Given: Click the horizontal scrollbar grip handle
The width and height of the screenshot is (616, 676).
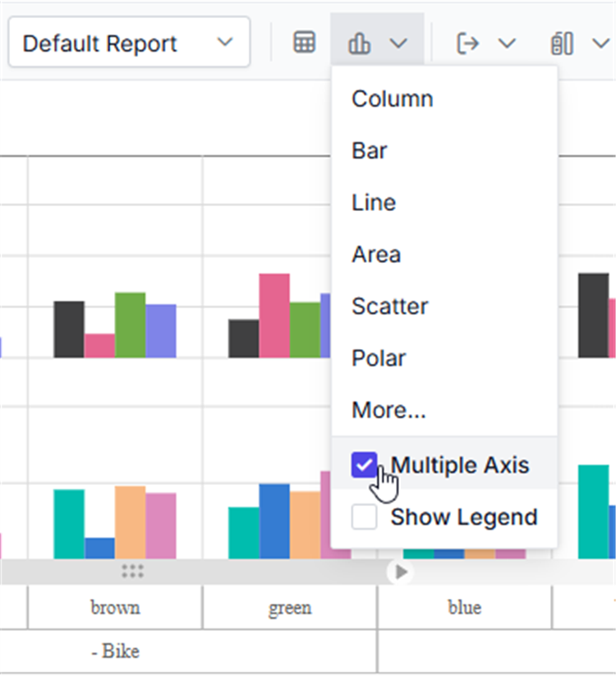Looking at the screenshot, I should [132, 571].
